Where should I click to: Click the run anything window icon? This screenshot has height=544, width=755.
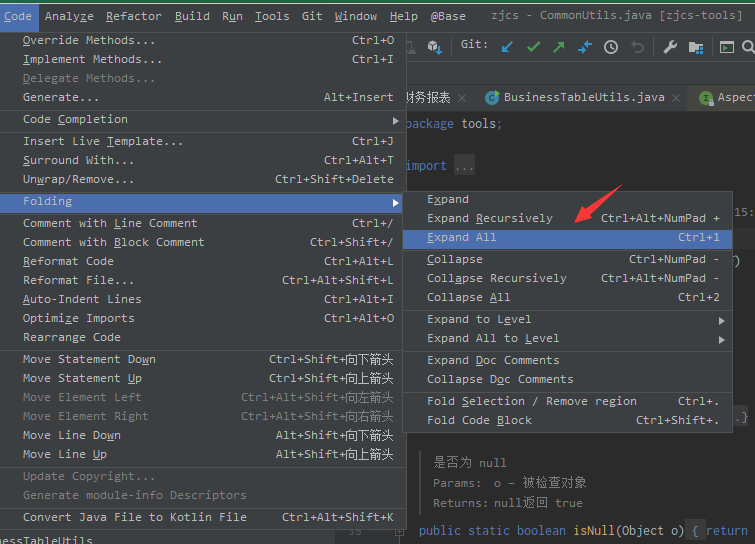coord(727,47)
